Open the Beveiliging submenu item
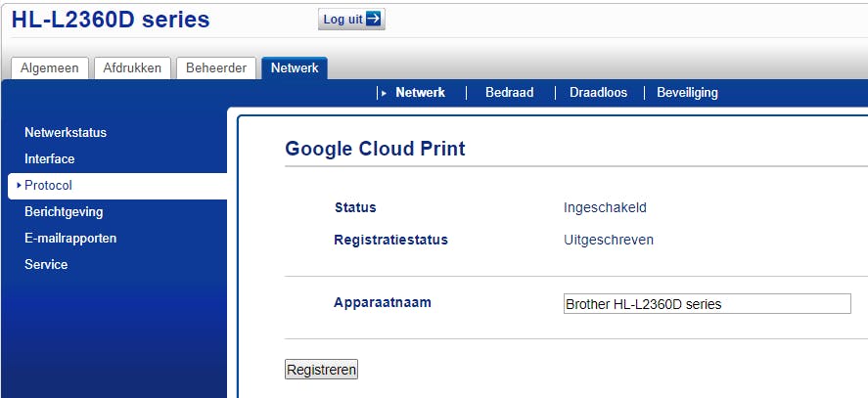The width and height of the screenshot is (868, 398). point(687,93)
